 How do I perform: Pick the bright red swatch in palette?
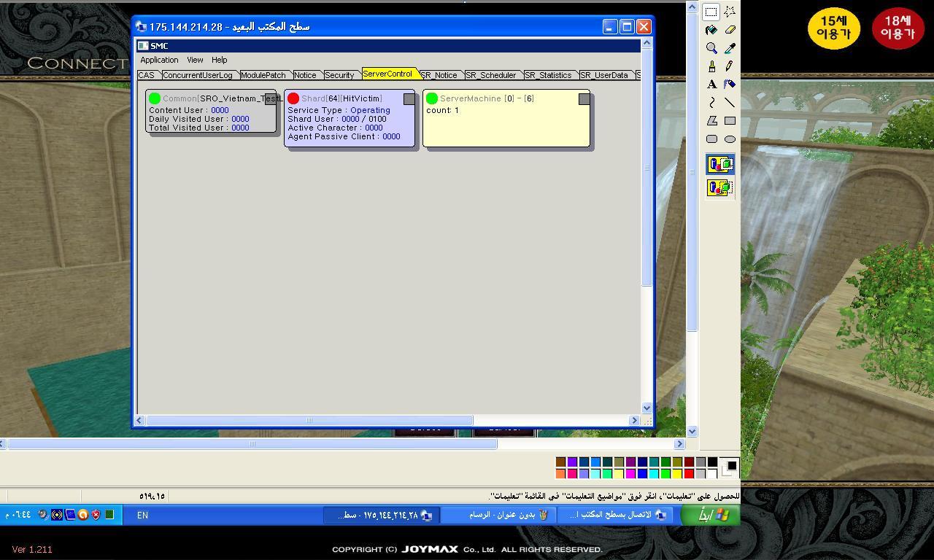[689, 473]
